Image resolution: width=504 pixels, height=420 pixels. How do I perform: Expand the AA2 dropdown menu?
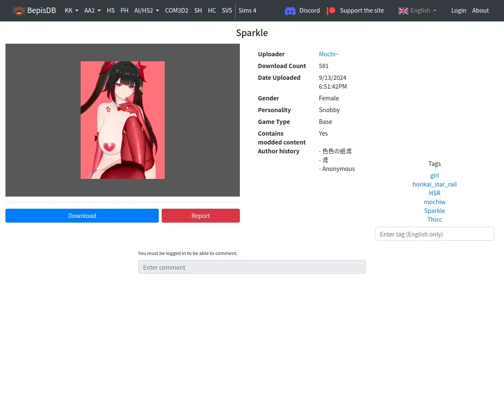[x=92, y=10]
